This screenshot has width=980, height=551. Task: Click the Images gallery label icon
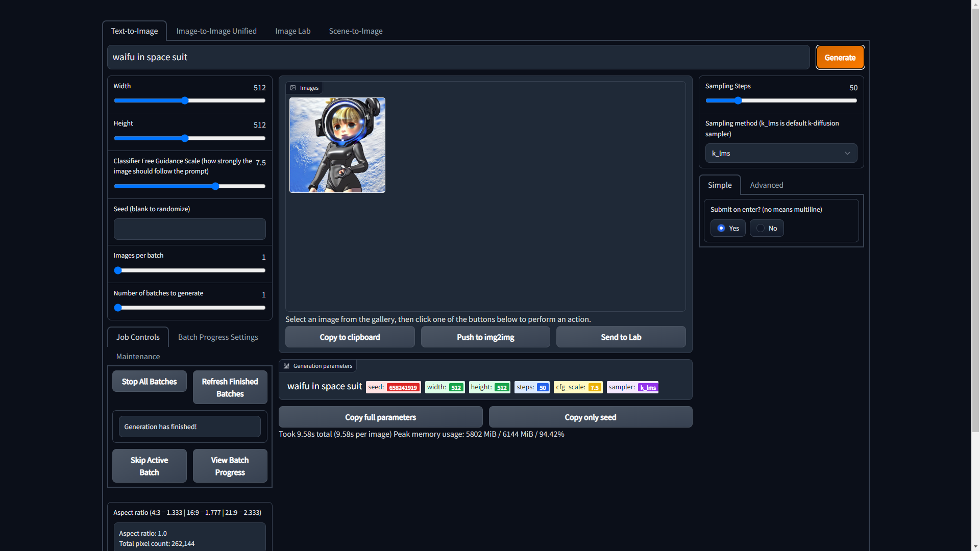[x=293, y=88]
